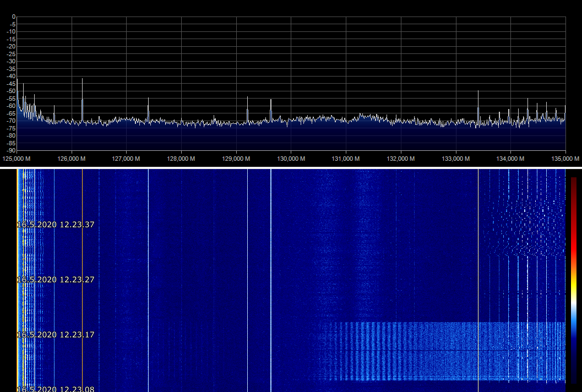The width and height of the screenshot is (582, 392).
Task: Tune to the spectrum peak near 127.4 MHz
Action: click(148, 100)
